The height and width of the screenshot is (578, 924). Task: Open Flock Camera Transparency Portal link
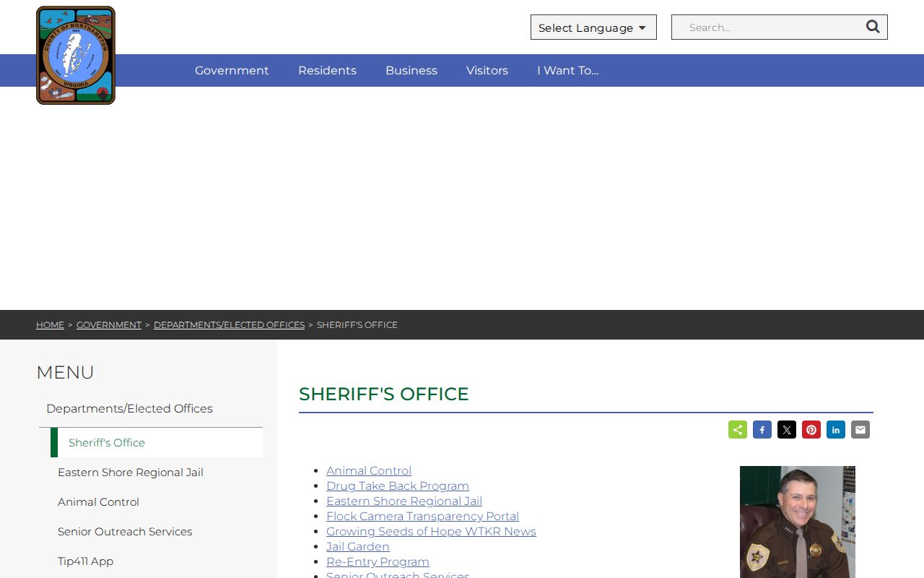422,516
